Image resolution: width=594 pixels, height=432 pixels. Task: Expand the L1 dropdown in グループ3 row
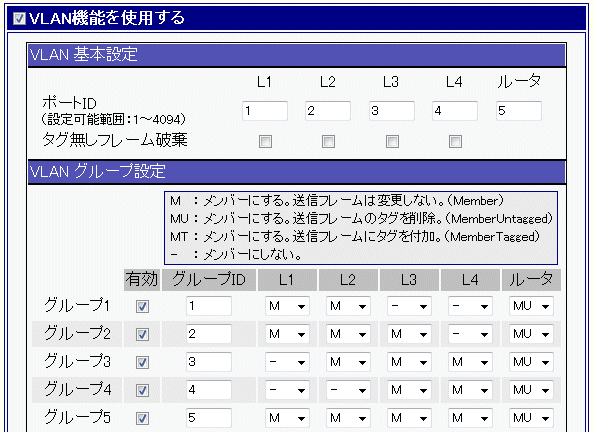tap(287, 362)
